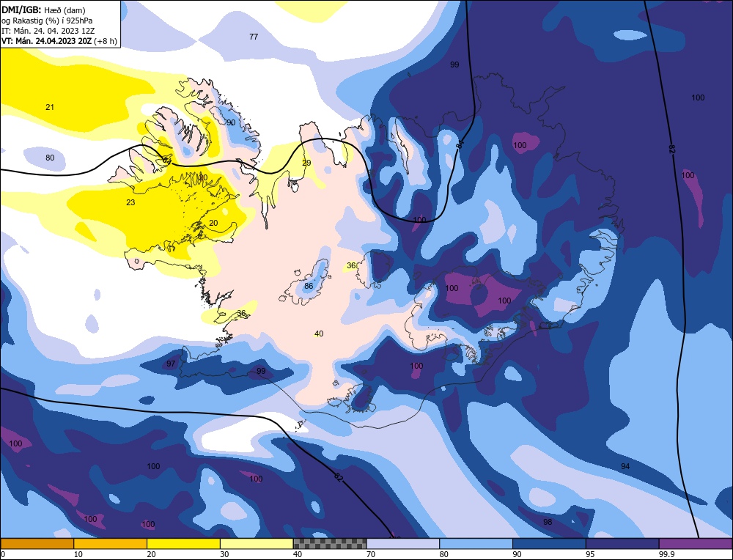Screen dimensions: 733x560
Task: Click the legend tick label '0'
Action: point(3,554)
